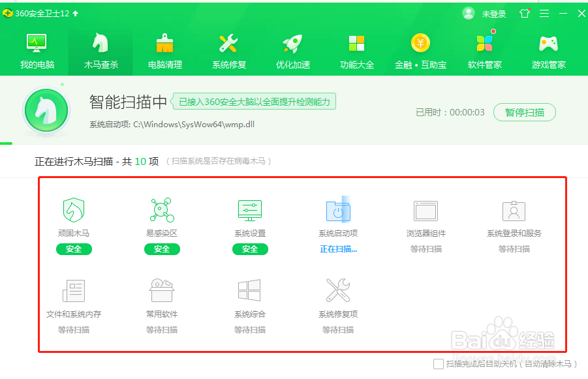The height and width of the screenshot is (379, 588).
Task: Click the 常用软件 icon
Action: 162,290
